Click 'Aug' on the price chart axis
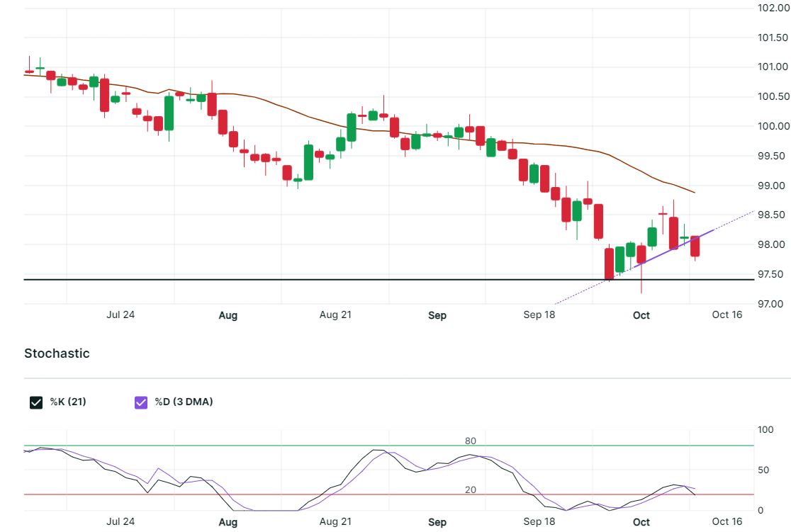Image resolution: width=791 pixels, height=532 pixels. pyautogui.click(x=228, y=315)
